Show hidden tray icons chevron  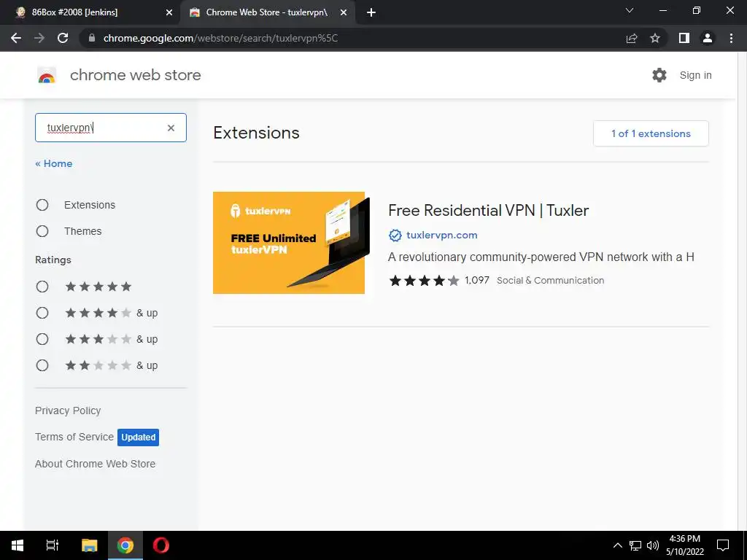coord(617,545)
